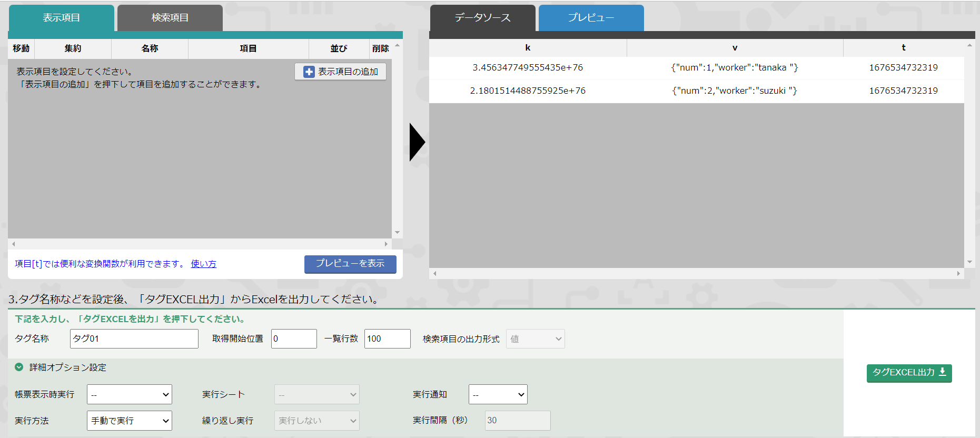Image resolution: width=980 pixels, height=438 pixels.
Task: Click the 実行間隔（秒） field showing 30
Action: coord(518,421)
